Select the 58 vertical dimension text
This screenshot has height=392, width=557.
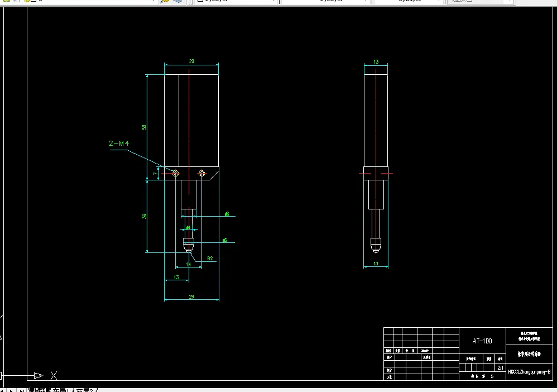(144, 127)
